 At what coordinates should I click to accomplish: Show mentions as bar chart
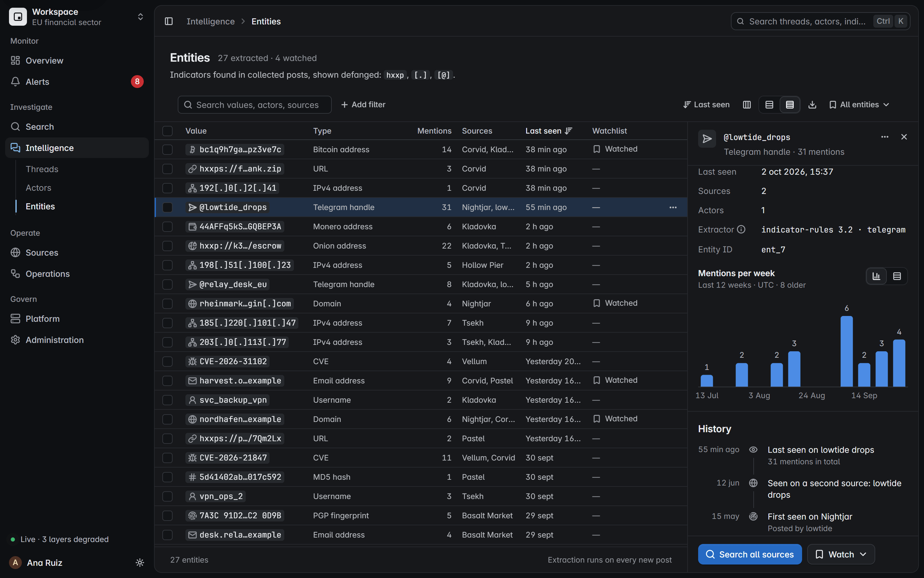tap(876, 276)
